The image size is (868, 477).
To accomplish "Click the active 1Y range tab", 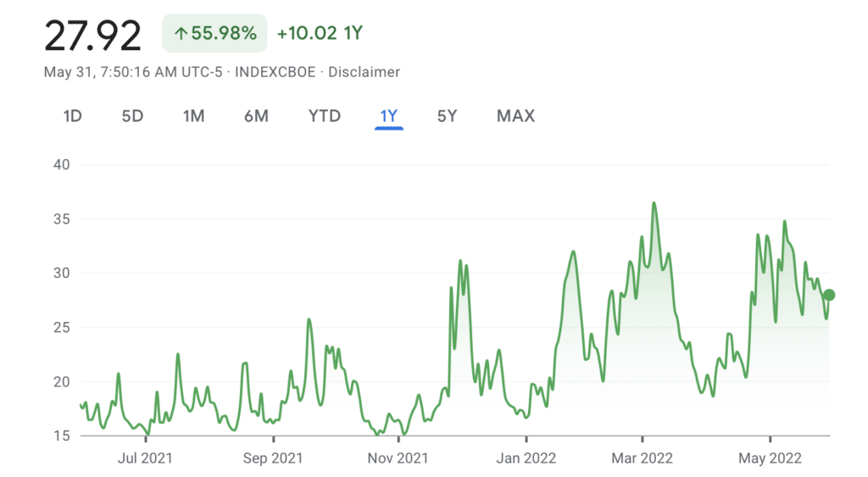I will click(388, 116).
